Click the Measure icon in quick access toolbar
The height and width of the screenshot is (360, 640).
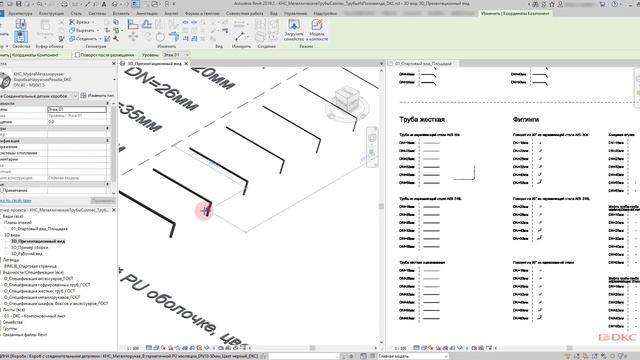click(76, 4)
